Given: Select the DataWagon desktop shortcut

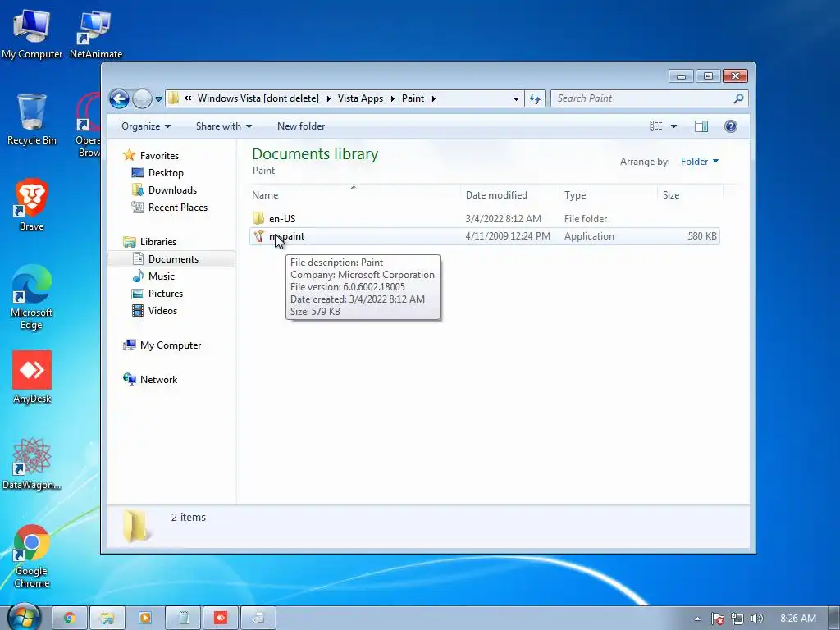Looking at the screenshot, I should pyautogui.click(x=32, y=464).
